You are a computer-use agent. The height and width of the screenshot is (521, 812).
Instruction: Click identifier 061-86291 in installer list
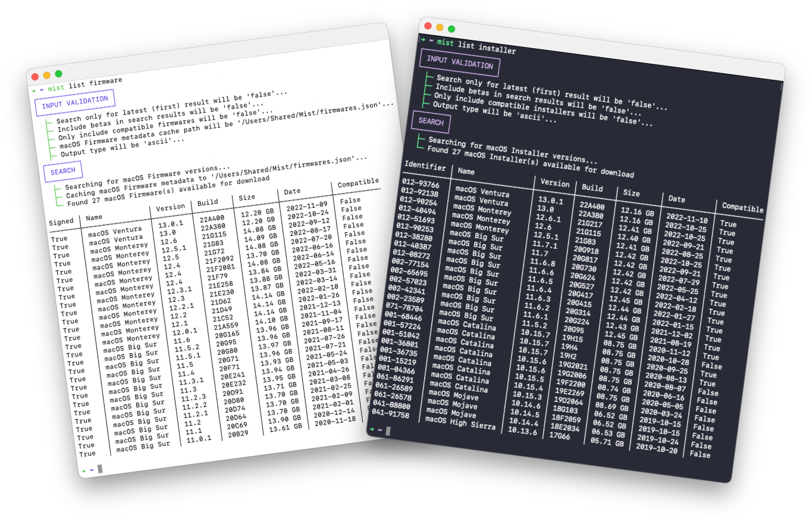click(395, 378)
